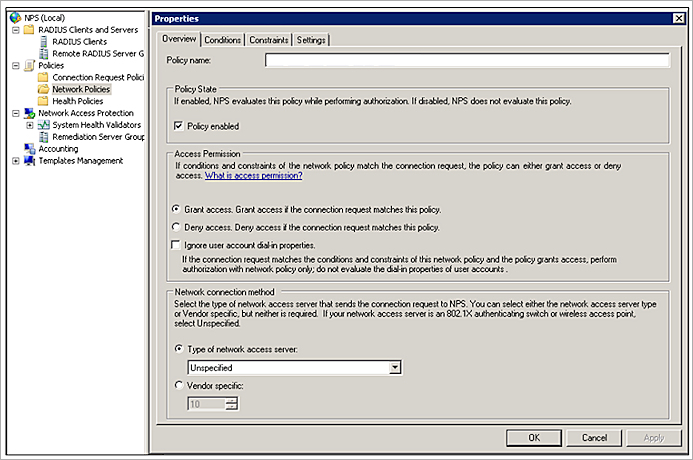Viewport: 693px width, 460px height.
Task: Click the Vendor specific number stepper
Action: click(232, 403)
